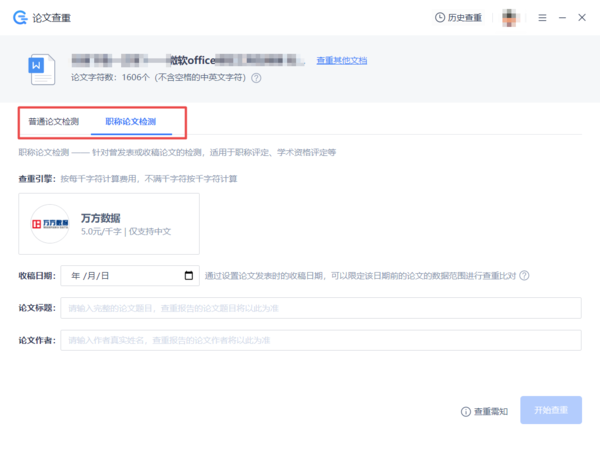Viewport: 600px width, 451px height.
Task: Click the 收稿日期 date input field
Action: (x=120, y=275)
